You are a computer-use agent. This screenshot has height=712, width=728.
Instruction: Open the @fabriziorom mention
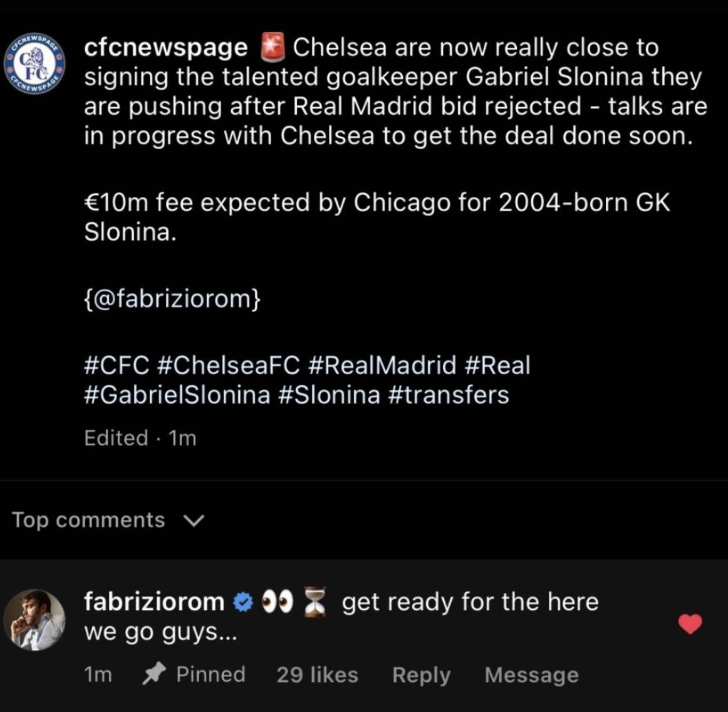click(172, 298)
